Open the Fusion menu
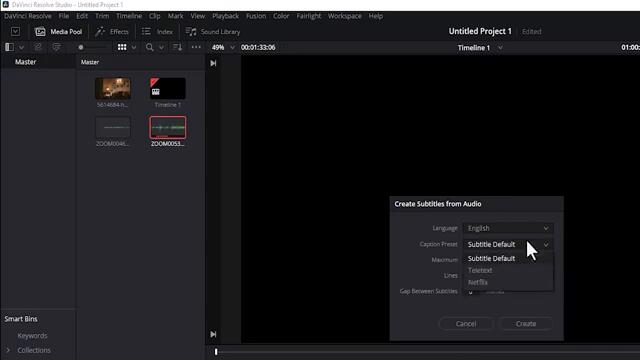This screenshot has height=360, width=640. [256, 16]
